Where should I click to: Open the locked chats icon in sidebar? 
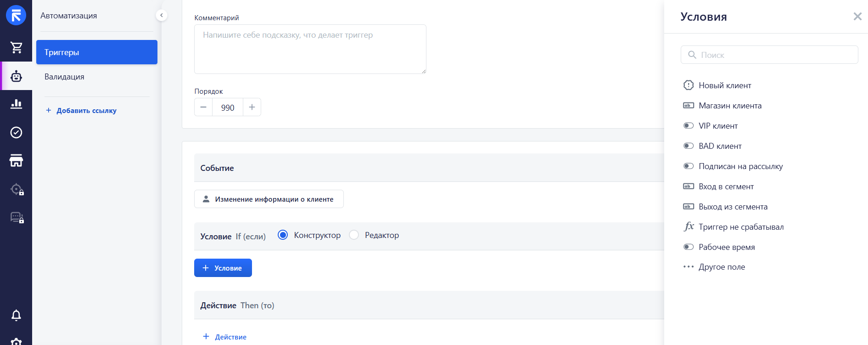coord(17,217)
